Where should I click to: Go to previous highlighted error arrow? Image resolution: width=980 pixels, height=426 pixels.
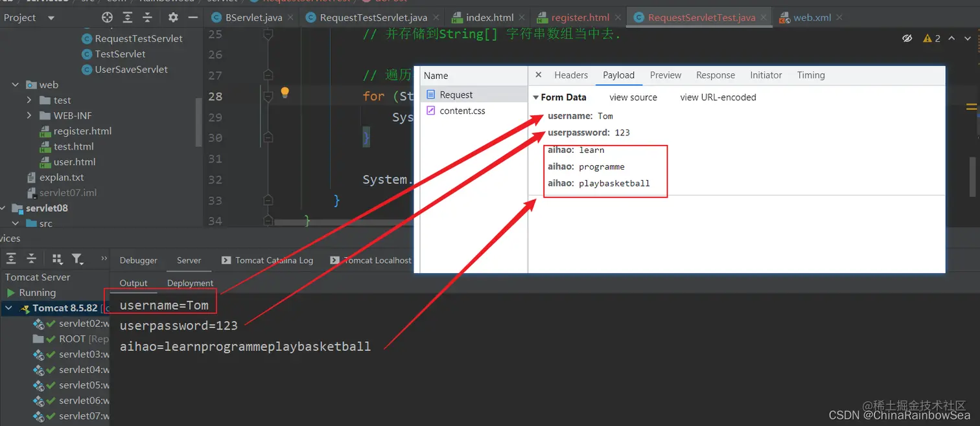(x=951, y=38)
